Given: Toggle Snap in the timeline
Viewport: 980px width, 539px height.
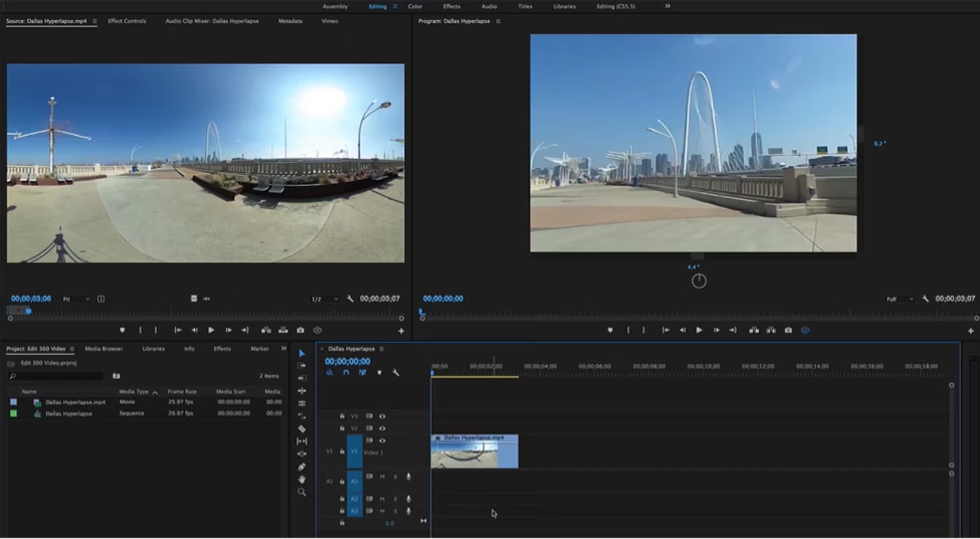Looking at the screenshot, I should [x=346, y=372].
